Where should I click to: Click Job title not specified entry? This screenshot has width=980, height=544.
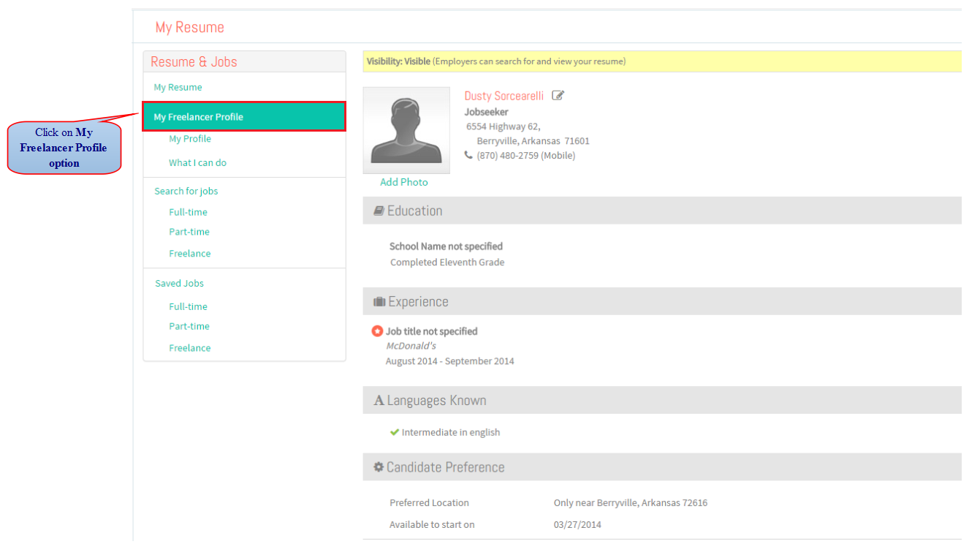coord(431,331)
